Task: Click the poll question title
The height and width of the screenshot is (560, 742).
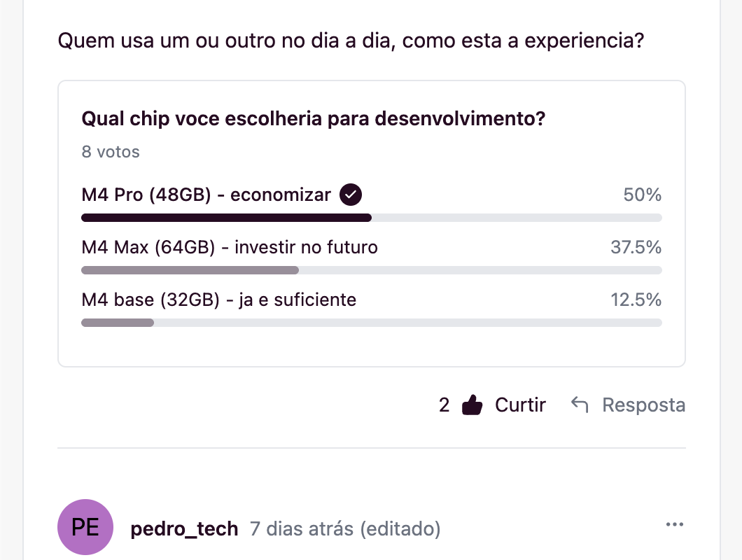Action: (x=314, y=119)
